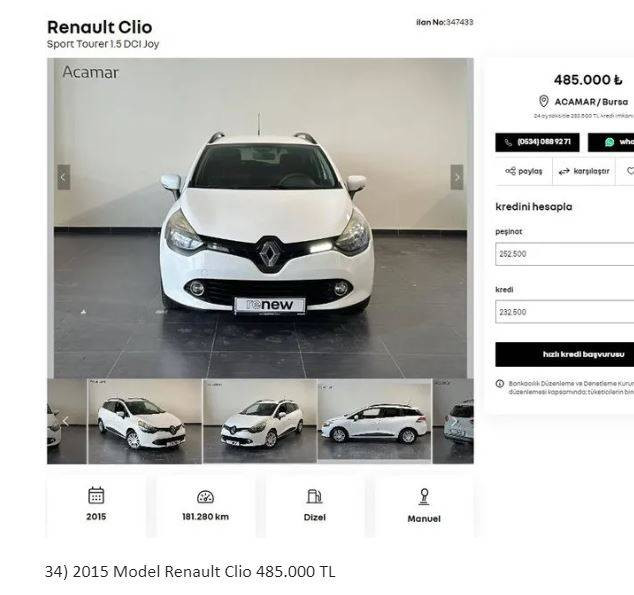The height and width of the screenshot is (595, 634).
Task: Click the thumbnail strip left arrow
Action: 65,421
